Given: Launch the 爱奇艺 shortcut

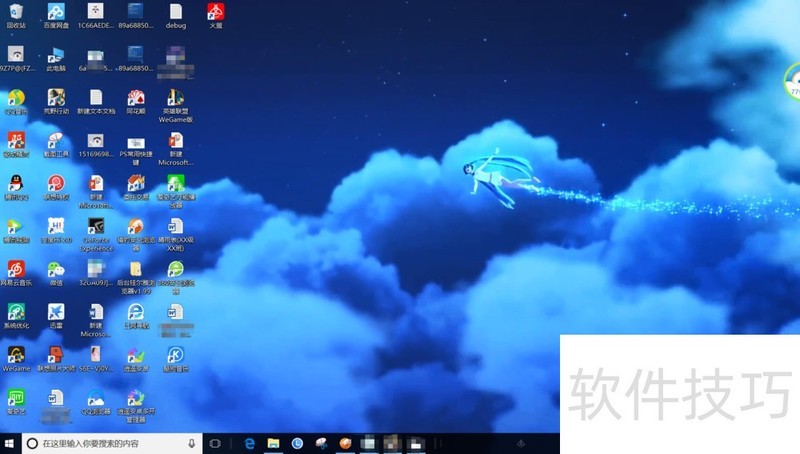Looking at the screenshot, I should click(16, 401).
